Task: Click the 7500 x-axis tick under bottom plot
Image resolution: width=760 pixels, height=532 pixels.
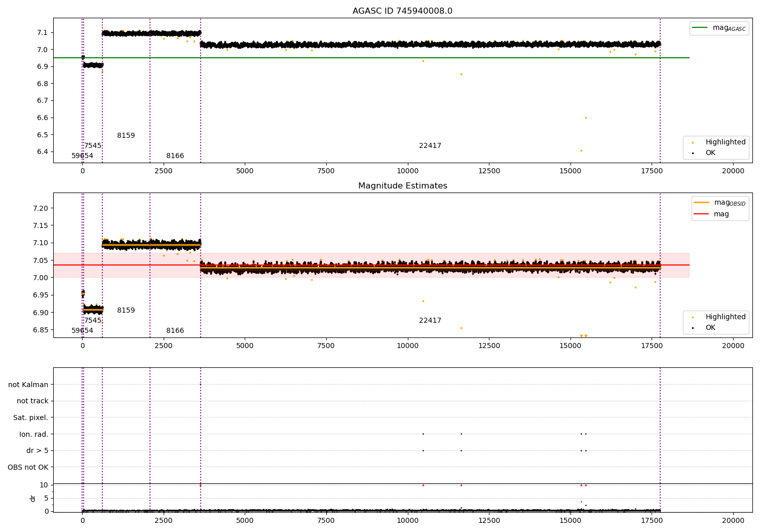Action: point(326,520)
